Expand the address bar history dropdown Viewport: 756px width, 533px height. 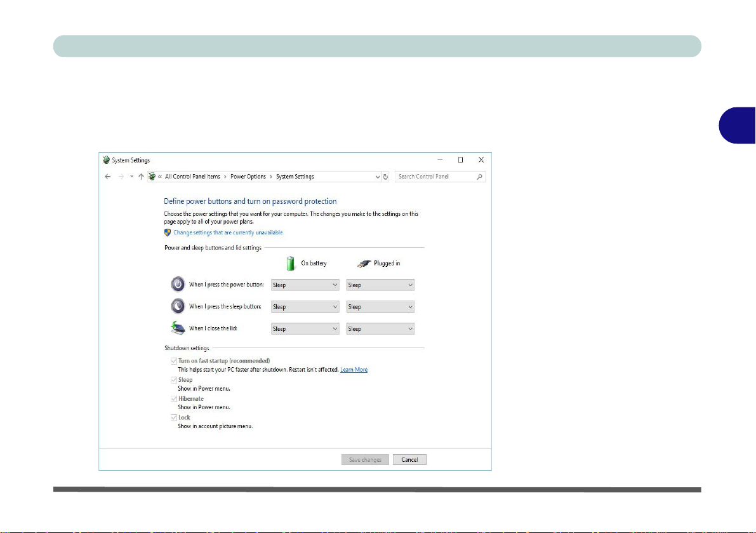pyautogui.click(x=378, y=177)
